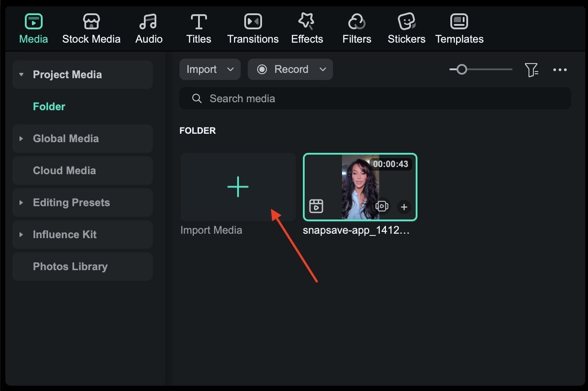Browse the Templates library
This screenshot has height=391, width=588.
(x=459, y=28)
